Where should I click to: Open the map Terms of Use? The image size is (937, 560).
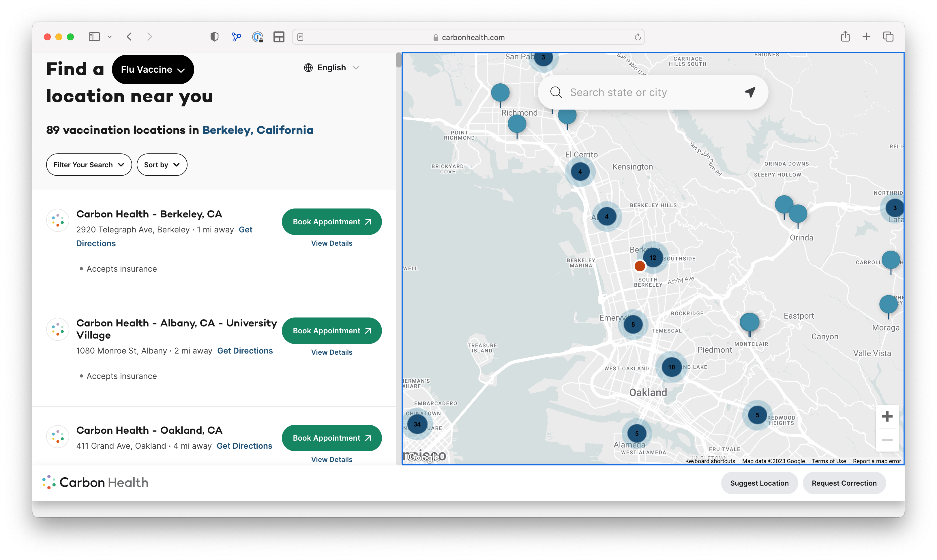pos(829,461)
